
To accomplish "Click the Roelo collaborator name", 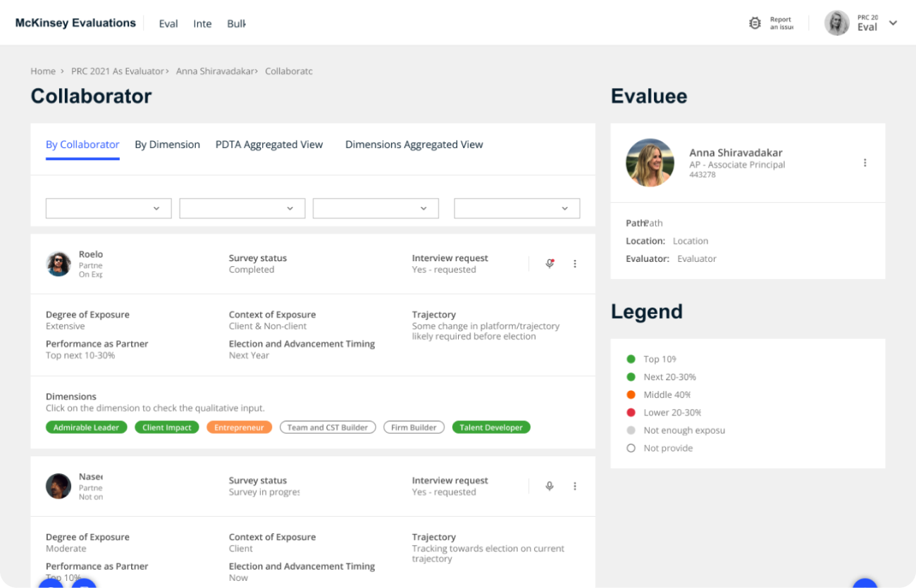I will [91, 254].
